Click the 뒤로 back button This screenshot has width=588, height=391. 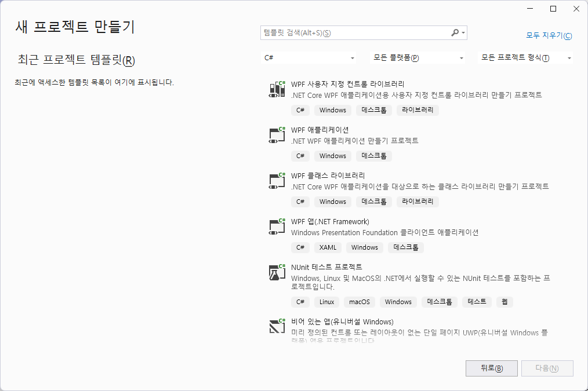[x=492, y=368]
